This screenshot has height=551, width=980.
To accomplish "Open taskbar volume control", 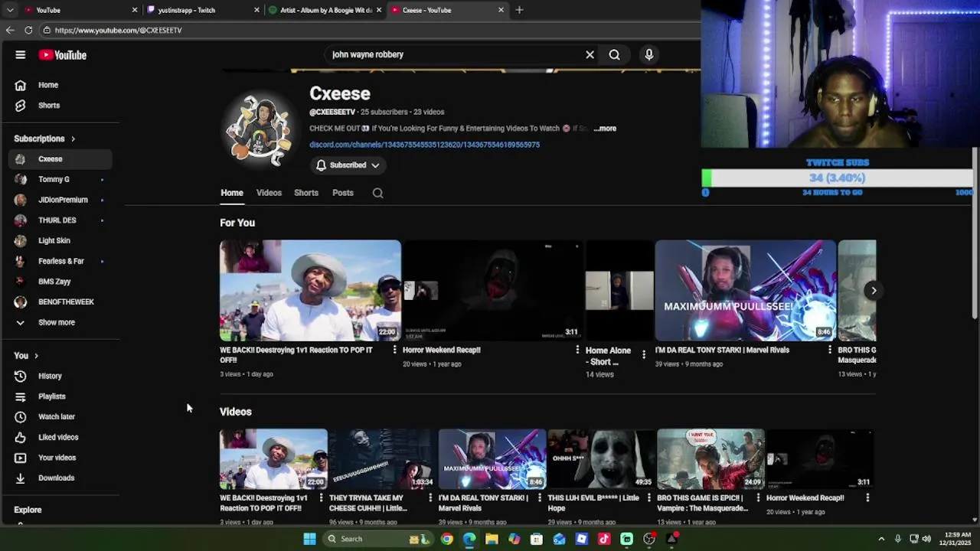I will [926, 539].
